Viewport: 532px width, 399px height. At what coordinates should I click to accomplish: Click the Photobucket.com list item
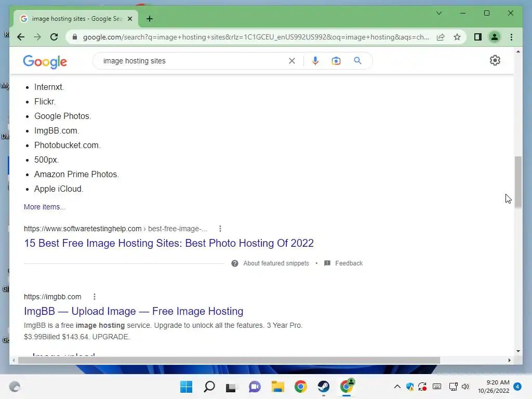tap(67, 145)
